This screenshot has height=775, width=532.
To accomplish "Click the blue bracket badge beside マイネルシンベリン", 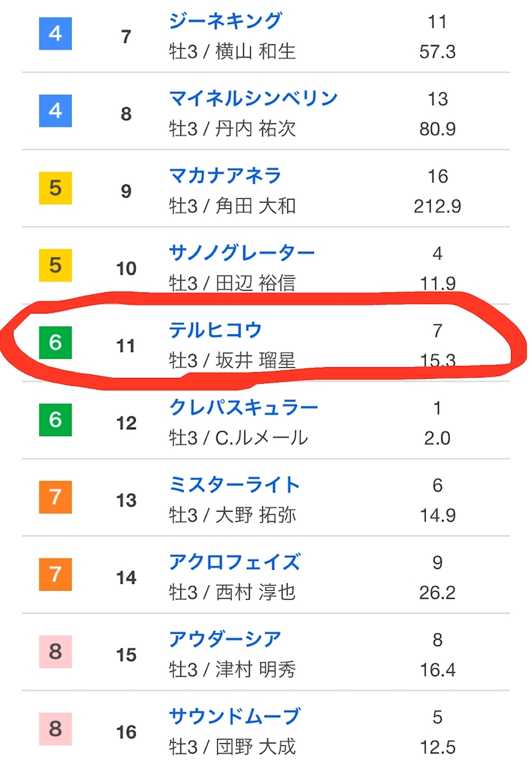I will point(55,111).
